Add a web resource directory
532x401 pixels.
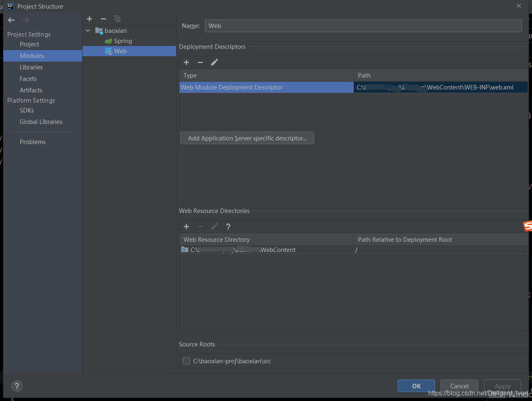(186, 227)
